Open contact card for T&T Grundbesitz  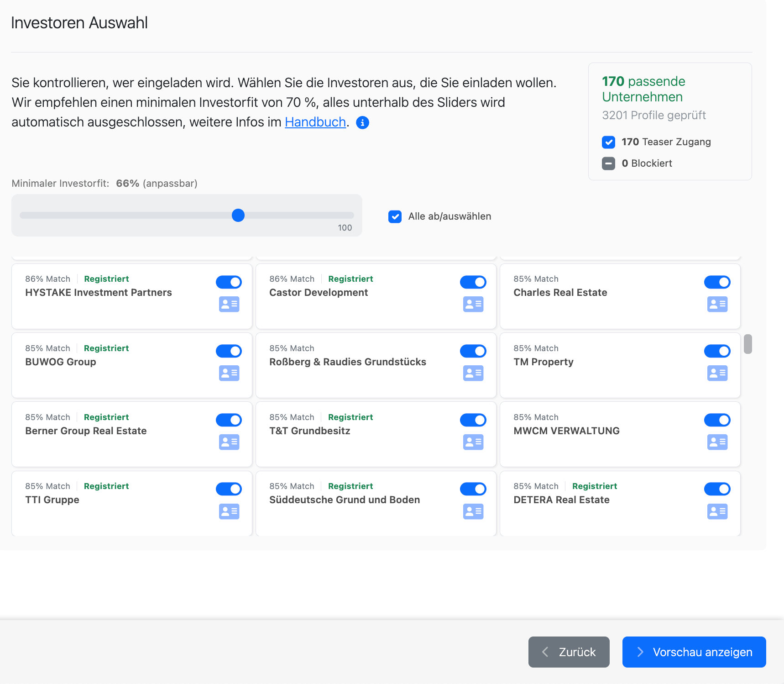click(x=473, y=442)
